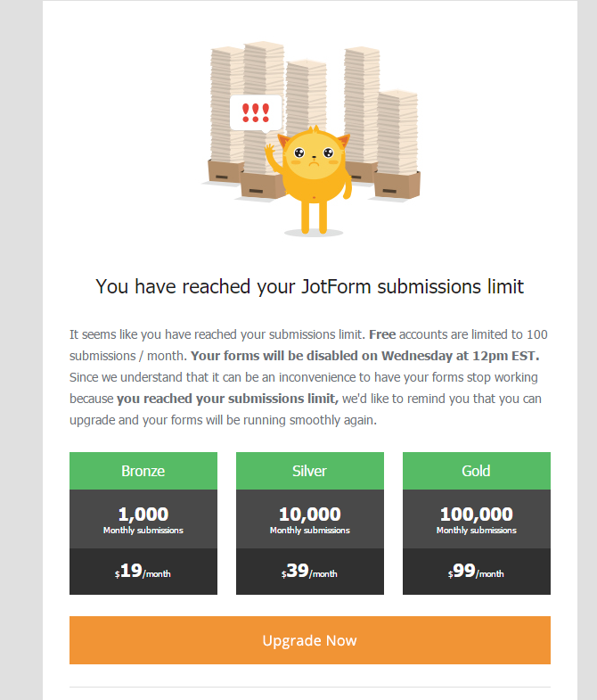Image resolution: width=597 pixels, height=700 pixels.
Task: Pick the $99/month price
Action: pos(476,572)
